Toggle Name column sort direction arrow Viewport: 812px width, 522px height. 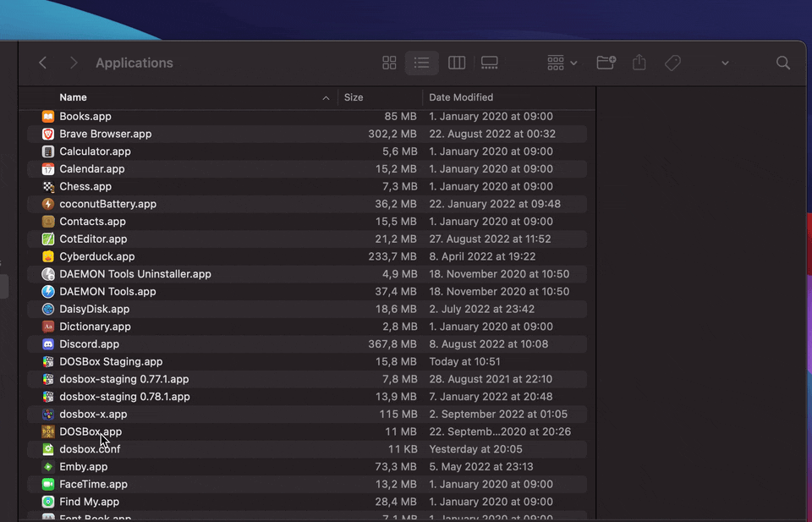pos(326,97)
